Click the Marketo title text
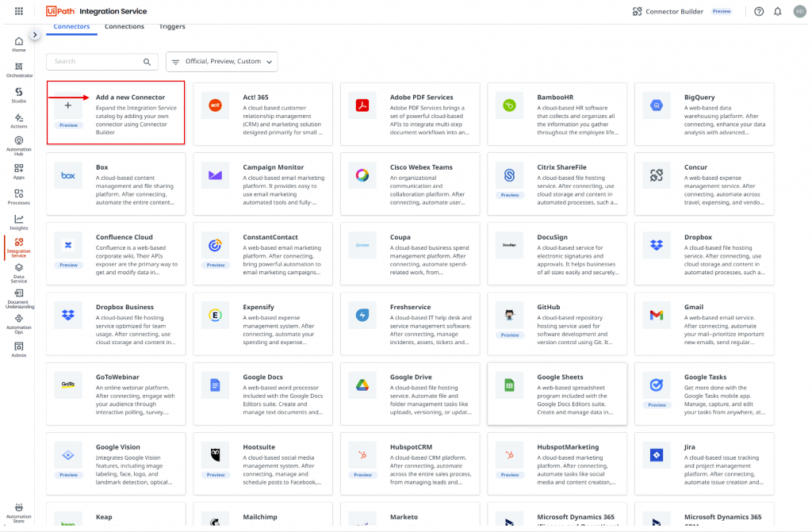The height and width of the screenshot is (532, 812). [x=404, y=517]
